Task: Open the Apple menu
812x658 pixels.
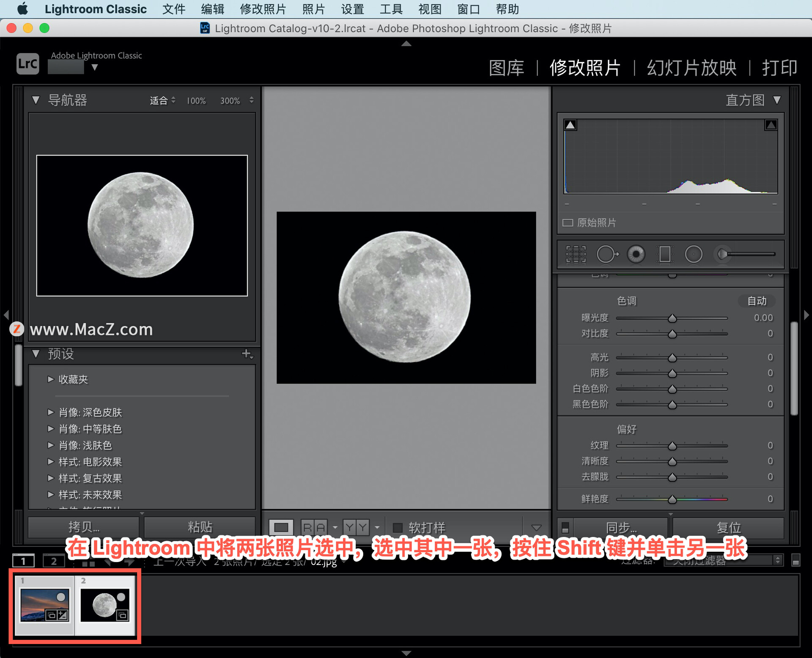Action: click(x=22, y=9)
